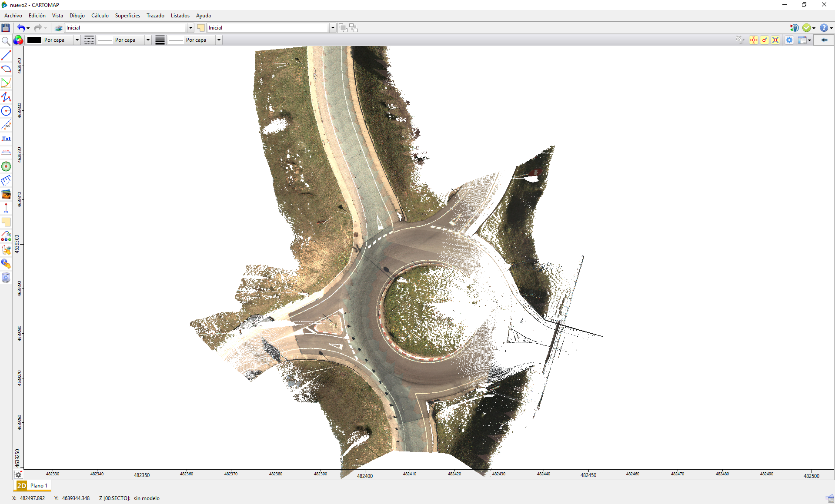Select the Txt text tool

(6, 139)
